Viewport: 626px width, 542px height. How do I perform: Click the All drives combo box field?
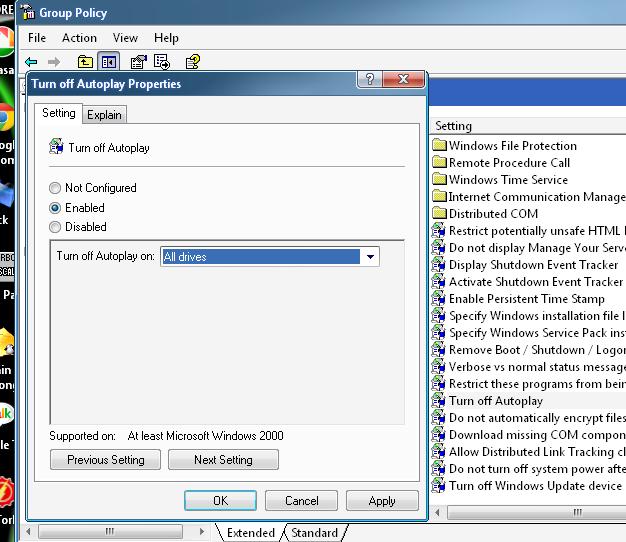click(x=270, y=257)
